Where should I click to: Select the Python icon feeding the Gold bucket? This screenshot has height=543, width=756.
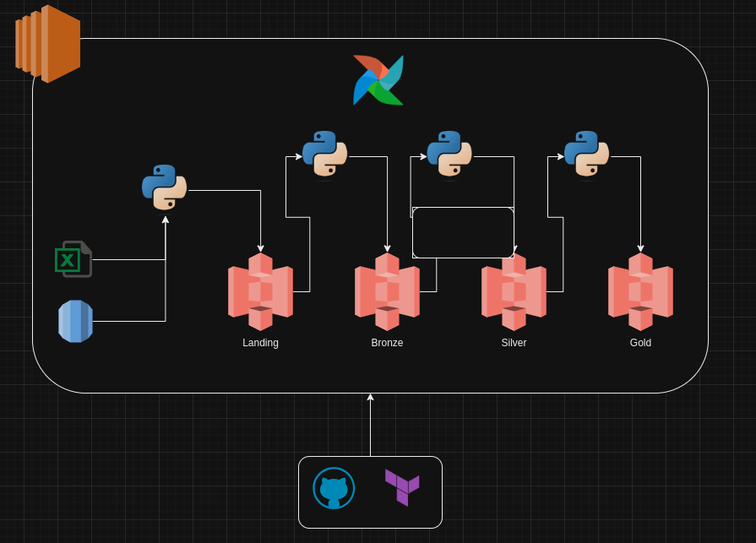587,154
